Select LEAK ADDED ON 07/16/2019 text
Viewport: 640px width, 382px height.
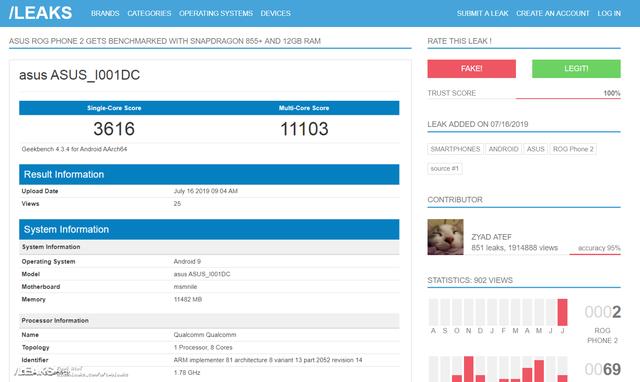tap(478, 124)
